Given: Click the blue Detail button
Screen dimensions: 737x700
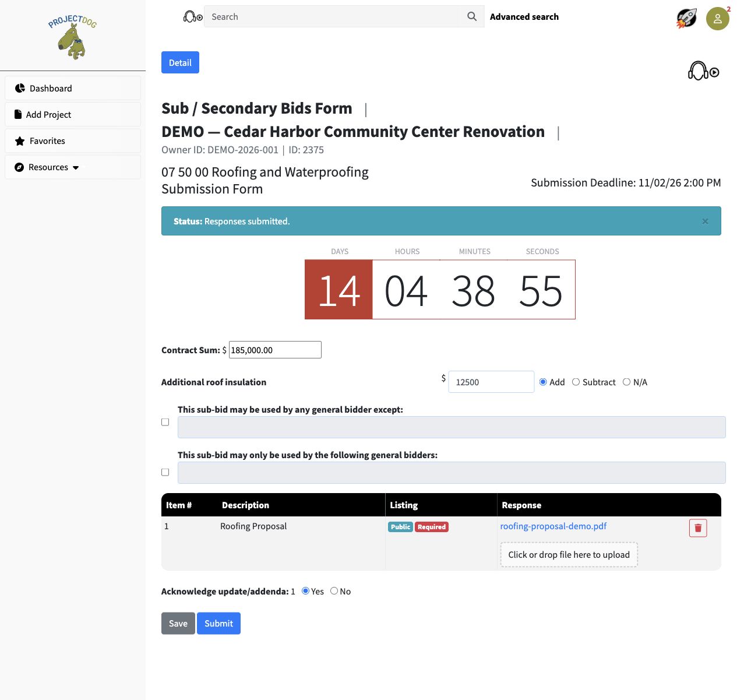Looking at the screenshot, I should (180, 62).
